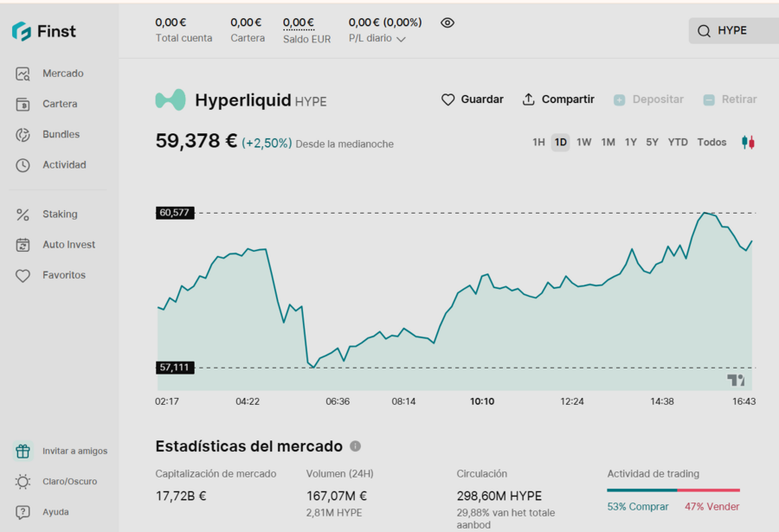
Task: Open Auto Invest in the sidebar
Action: point(68,245)
